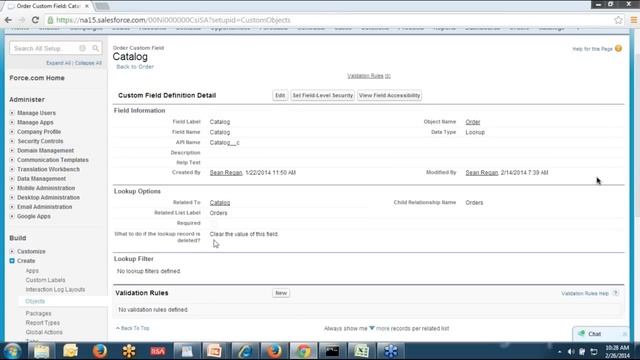This screenshot has height=360, width=640.
Task: Click Set Field-Level Security
Action: 322,96
